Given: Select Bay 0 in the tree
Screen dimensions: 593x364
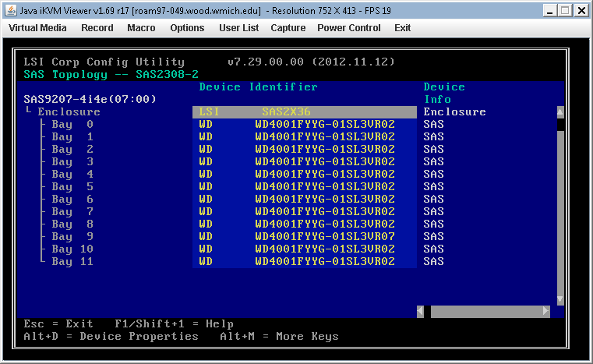Looking at the screenshot, I should pyautogui.click(x=72, y=125).
